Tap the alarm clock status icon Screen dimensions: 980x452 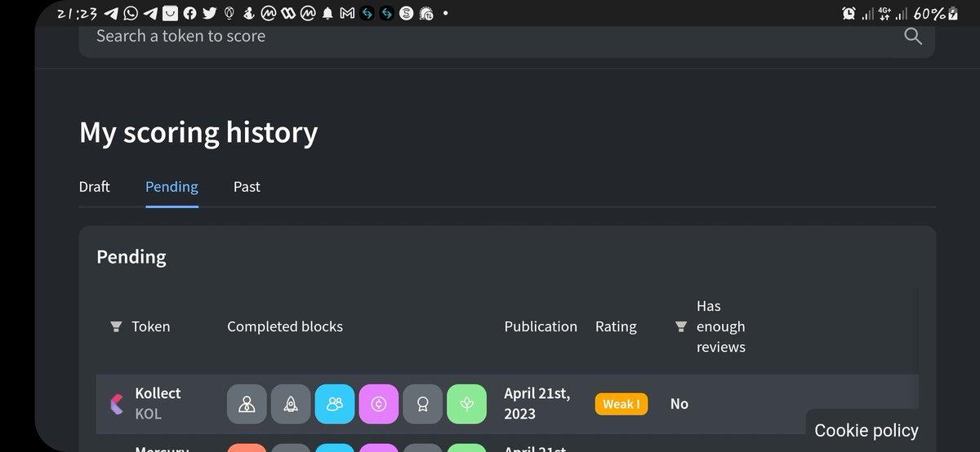[849, 13]
